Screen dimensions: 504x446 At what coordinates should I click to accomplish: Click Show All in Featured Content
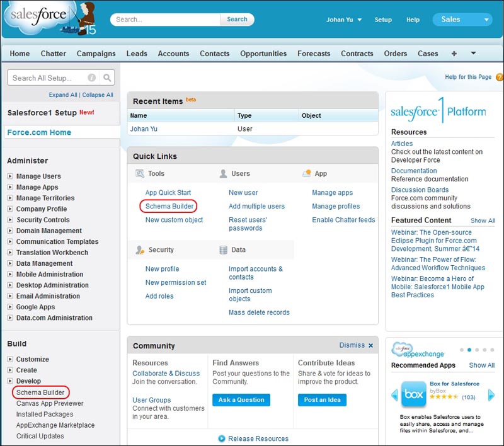483,220
